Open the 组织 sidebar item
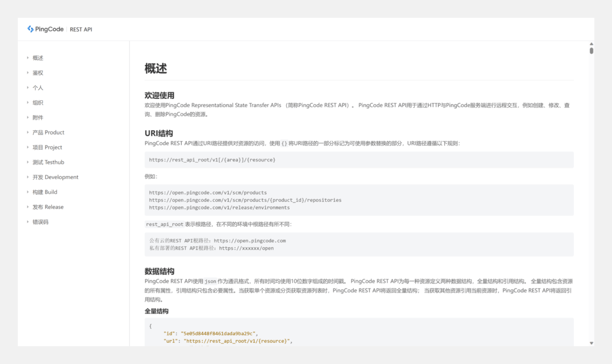Image resolution: width=612 pixels, height=364 pixels. point(38,103)
